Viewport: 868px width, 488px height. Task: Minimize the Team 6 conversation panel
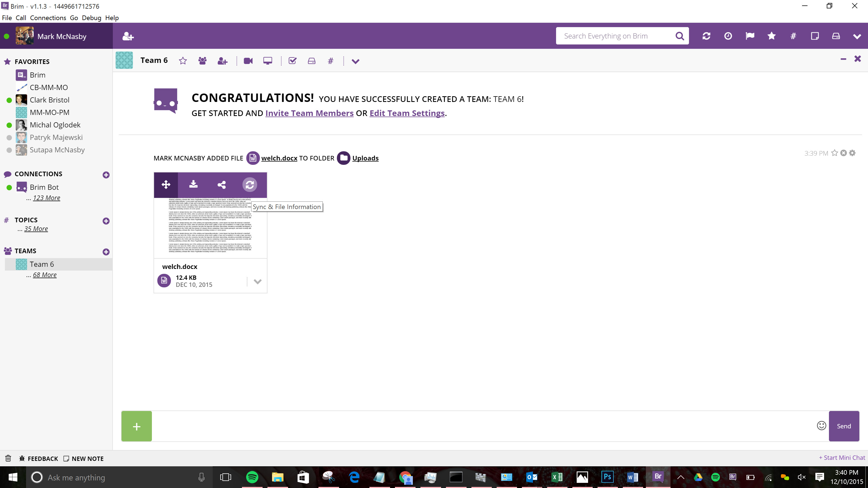coord(843,59)
